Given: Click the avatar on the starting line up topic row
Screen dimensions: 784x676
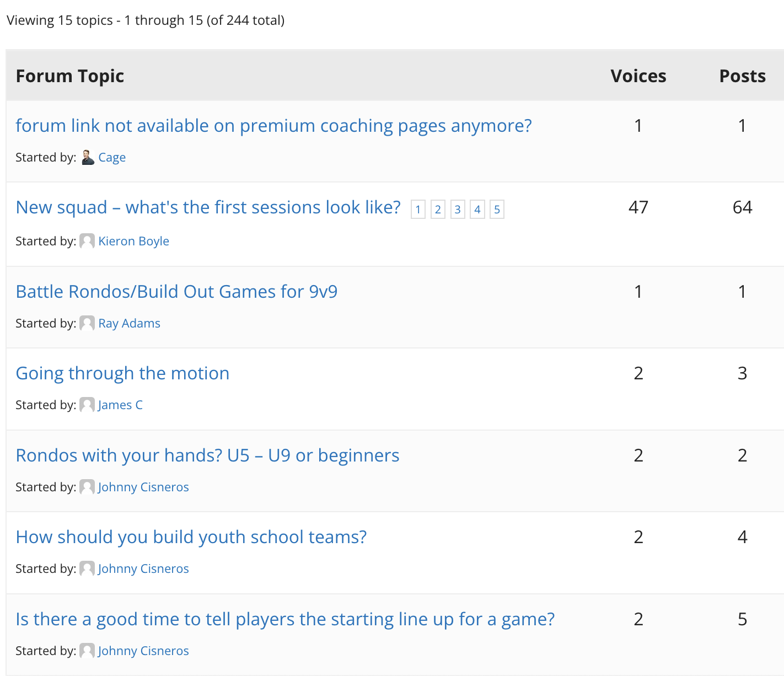Looking at the screenshot, I should (x=87, y=651).
